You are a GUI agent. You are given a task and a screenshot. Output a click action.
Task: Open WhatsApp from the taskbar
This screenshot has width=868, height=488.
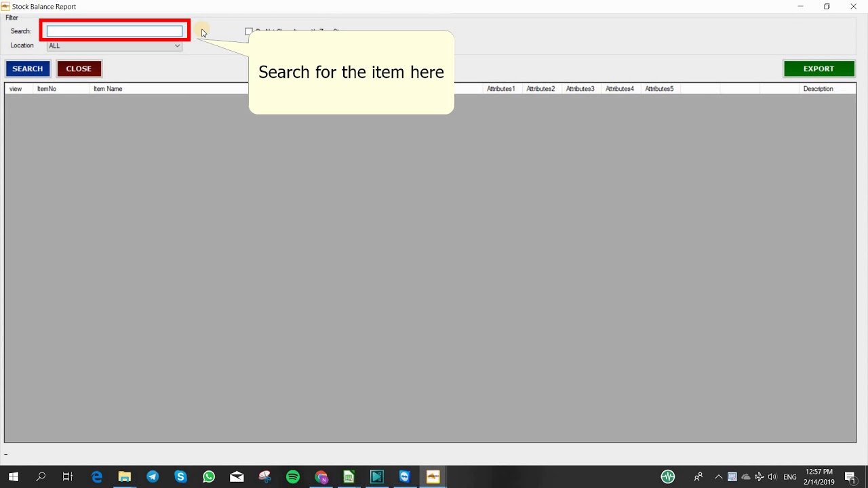coord(209,477)
